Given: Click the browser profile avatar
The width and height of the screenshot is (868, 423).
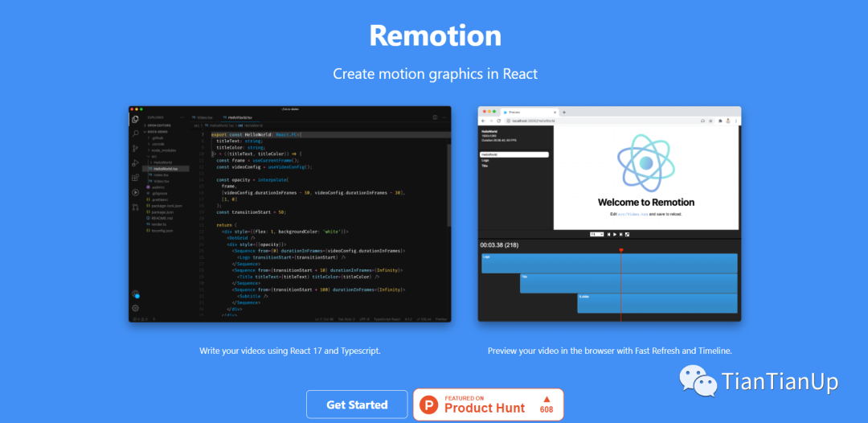Looking at the screenshot, I should 728,121.
